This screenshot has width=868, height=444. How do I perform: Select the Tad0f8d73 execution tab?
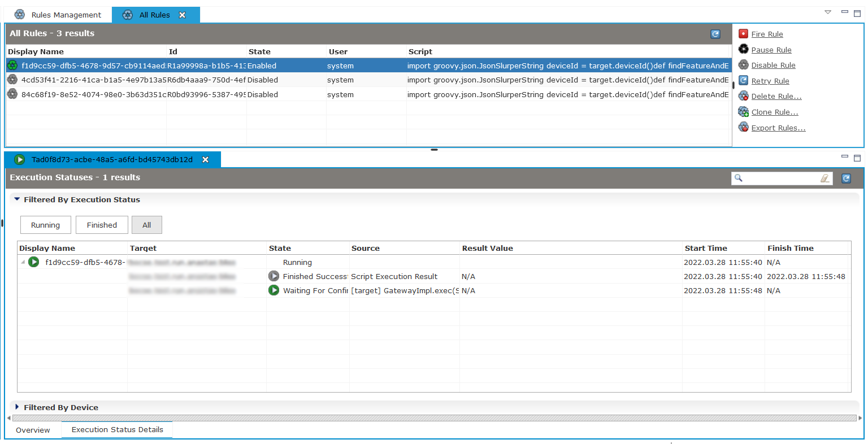(x=112, y=160)
